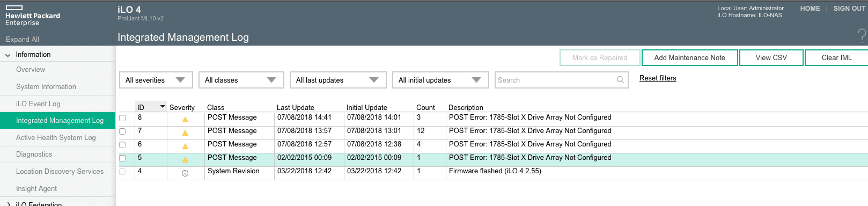Click the Reset filters link
Screen dimensions: 868x206
pos(658,78)
